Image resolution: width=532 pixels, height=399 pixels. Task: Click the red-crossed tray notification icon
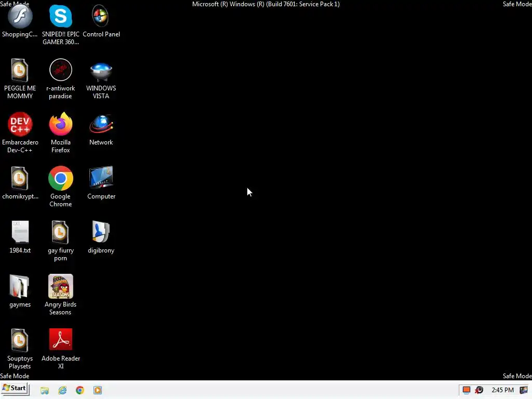click(x=479, y=390)
